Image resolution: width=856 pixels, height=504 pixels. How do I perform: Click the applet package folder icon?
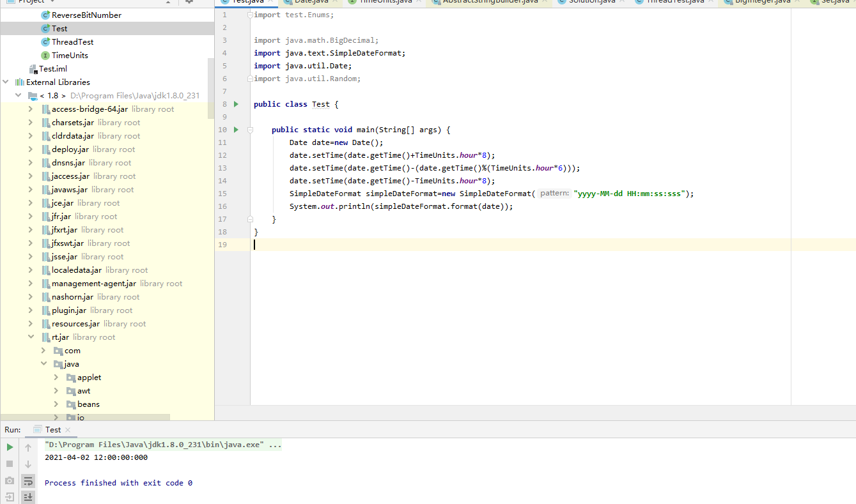pos(72,378)
